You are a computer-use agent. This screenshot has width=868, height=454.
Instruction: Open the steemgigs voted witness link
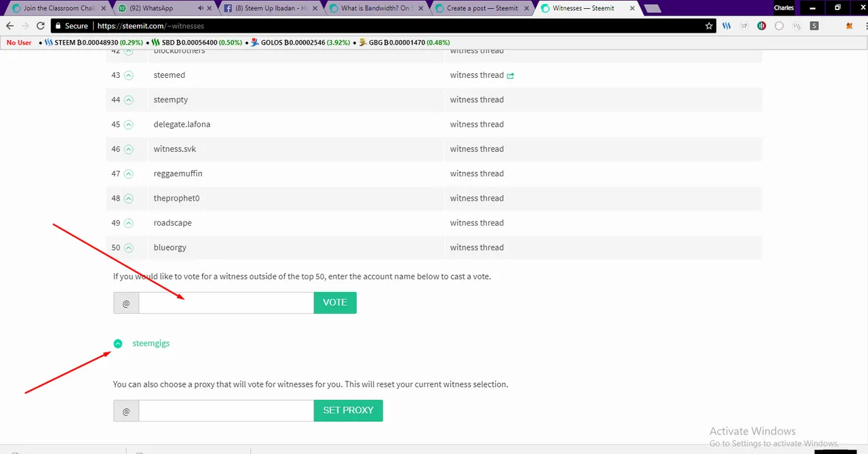click(x=151, y=344)
